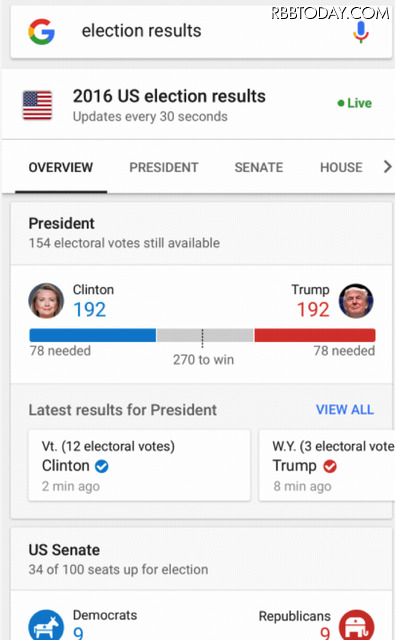The height and width of the screenshot is (640, 395).
Task: Switch to the PRESIDENT tab
Action: (x=164, y=167)
